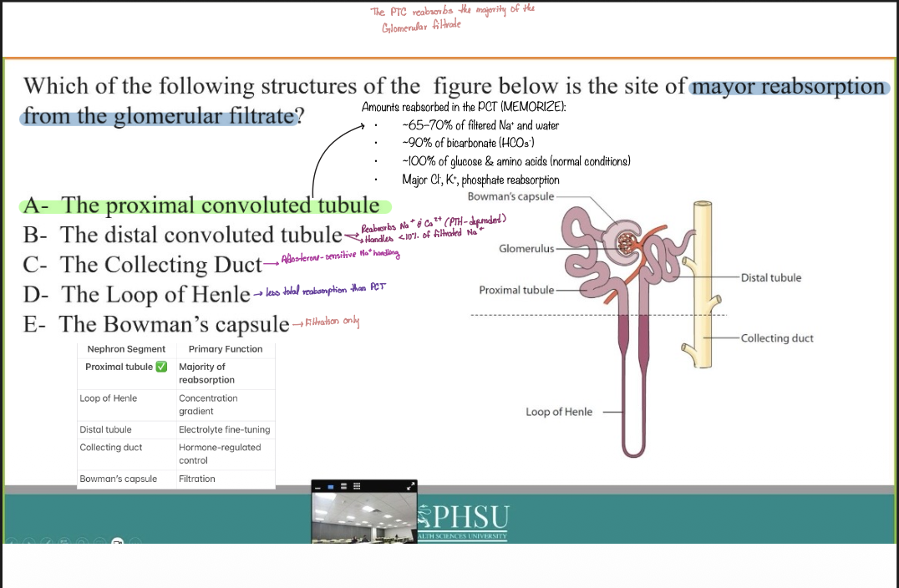899x588 pixels.
Task: Select answer C, The Collecting Duct
Action: pos(143,265)
